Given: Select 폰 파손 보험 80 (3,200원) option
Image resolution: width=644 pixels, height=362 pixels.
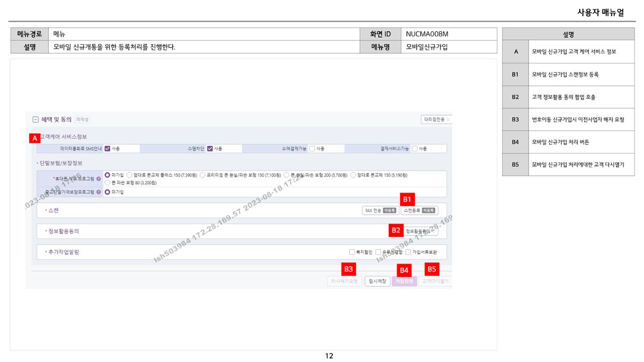Looking at the screenshot, I should pos(107,182).
